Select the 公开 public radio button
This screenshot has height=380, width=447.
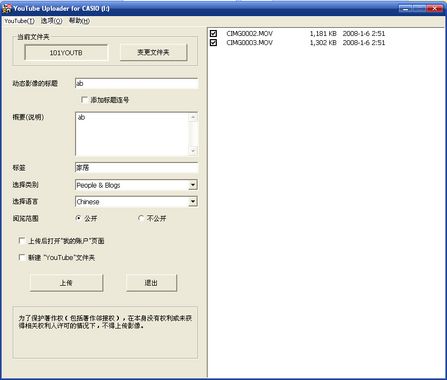78,218
